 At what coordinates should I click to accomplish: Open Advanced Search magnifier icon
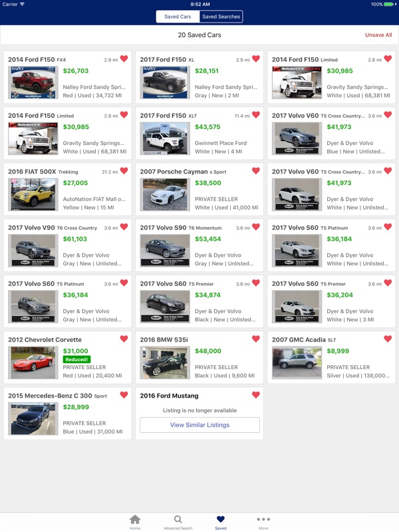click(x=178, y=519)
